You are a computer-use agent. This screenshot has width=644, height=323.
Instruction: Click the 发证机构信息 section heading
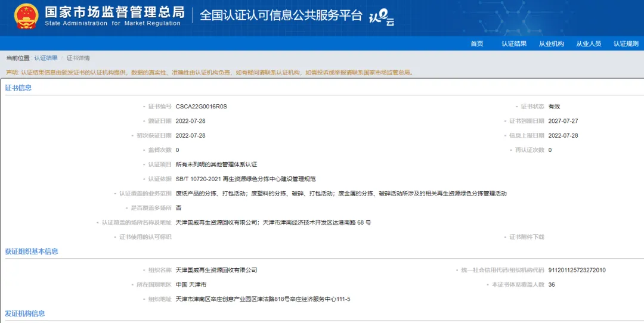click(x=24, y=313)
